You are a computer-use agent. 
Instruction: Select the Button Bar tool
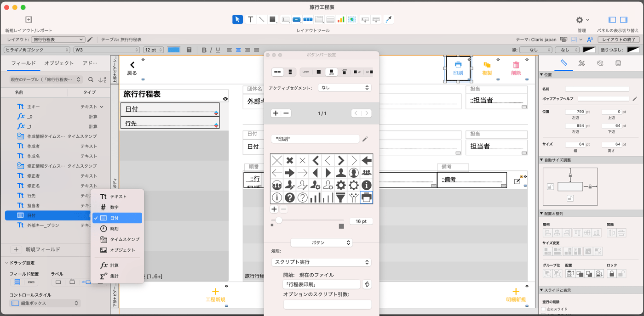[x=308, y=19]
